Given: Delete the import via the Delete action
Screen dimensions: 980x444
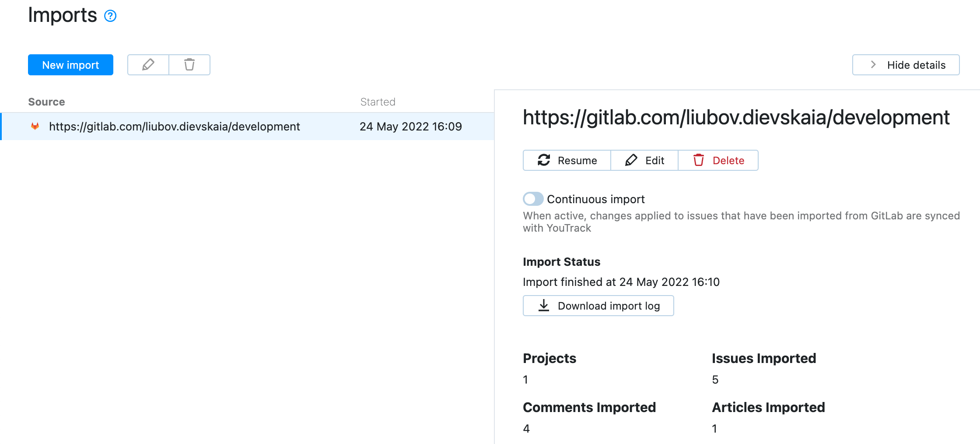Looking at the screenshot, I should 717,160.
